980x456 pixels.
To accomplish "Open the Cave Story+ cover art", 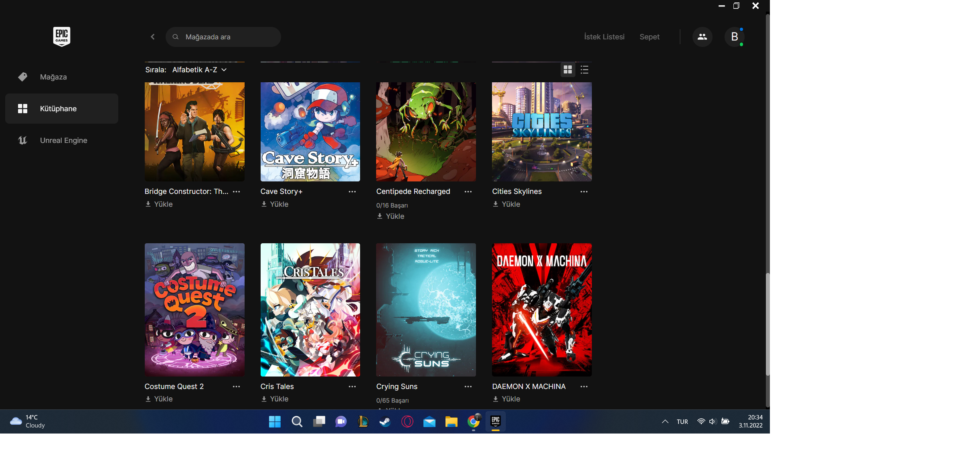I will coord(310,132).
